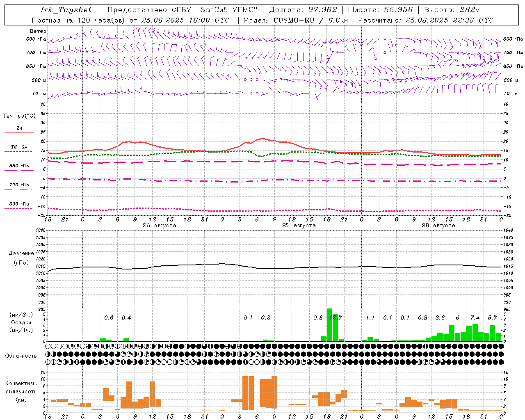Click the Ветер panel label
Screen dimensions: 525x420
pyautogui.click(x=38, y=31)
